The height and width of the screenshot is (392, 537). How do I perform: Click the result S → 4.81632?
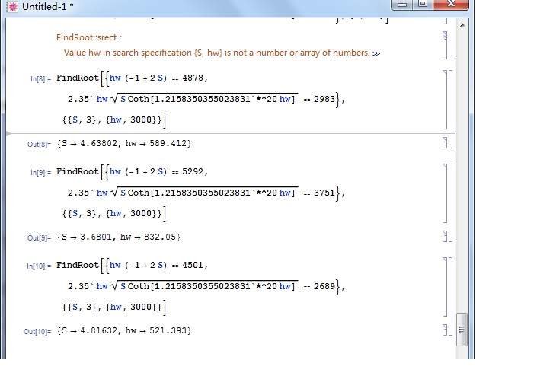click(x=89, y=330)
